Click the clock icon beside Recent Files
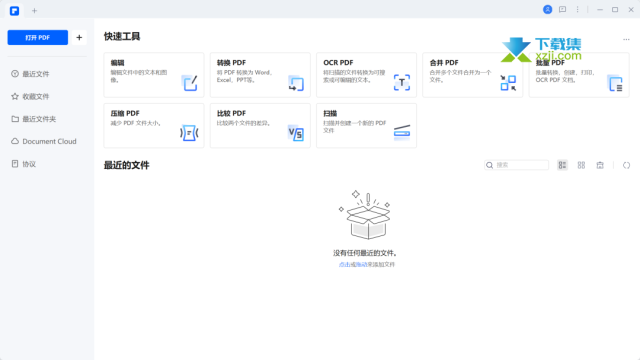 click(x=15, y=74)
